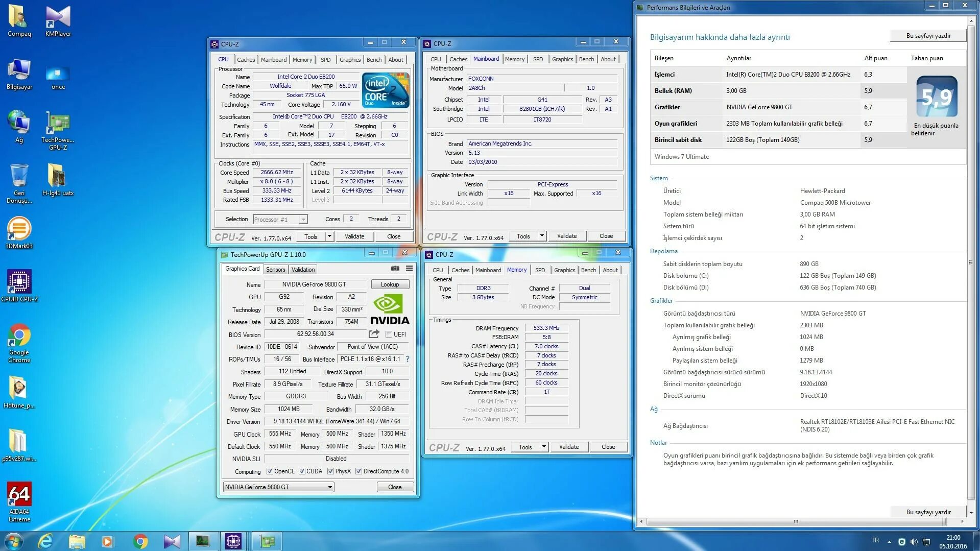Launch AIDA64 Extreme from the desktop
Image resolution: width=980 pixels, height=551 pixels.
19,502
